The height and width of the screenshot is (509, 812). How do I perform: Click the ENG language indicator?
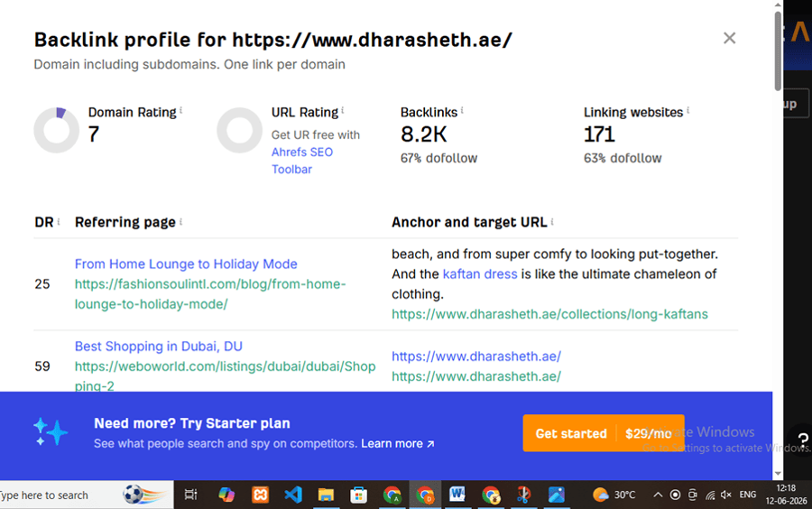[747, 495]
